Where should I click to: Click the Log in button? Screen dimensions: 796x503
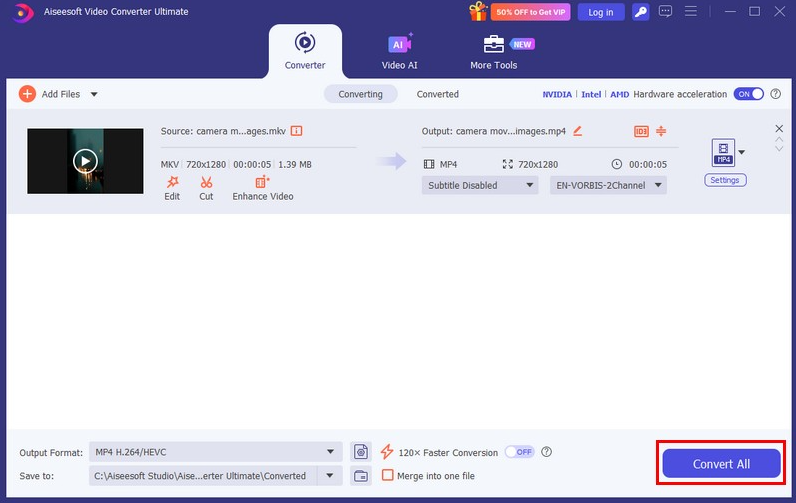click(x=601, y=12)
